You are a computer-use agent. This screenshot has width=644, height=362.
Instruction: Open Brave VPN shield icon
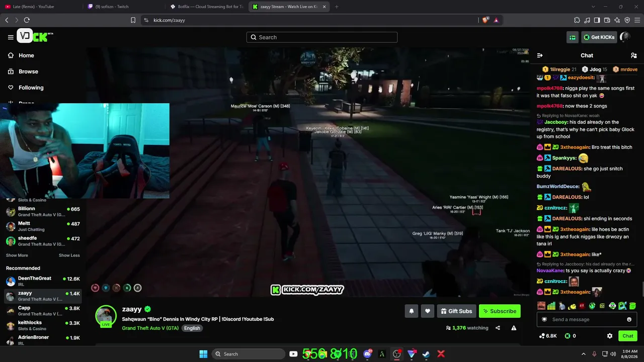coord(627,20)
